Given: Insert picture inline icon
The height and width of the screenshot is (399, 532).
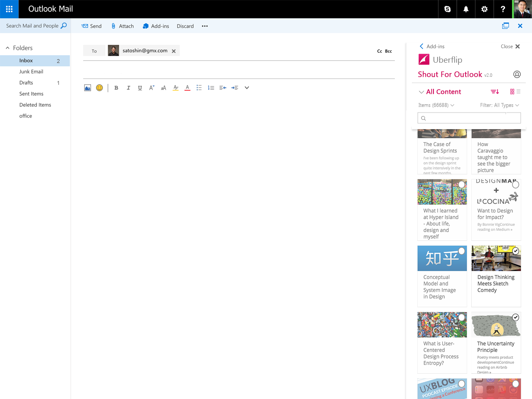Looking at the screenshot, I should (87, 88).
